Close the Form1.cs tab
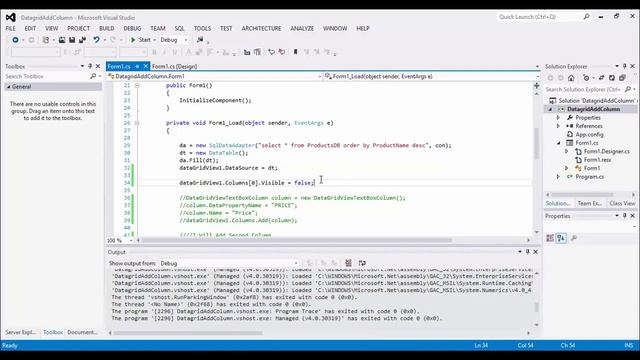Image resolution: width=640 pixels, height=360 pixels. click(x=146, y=66)
